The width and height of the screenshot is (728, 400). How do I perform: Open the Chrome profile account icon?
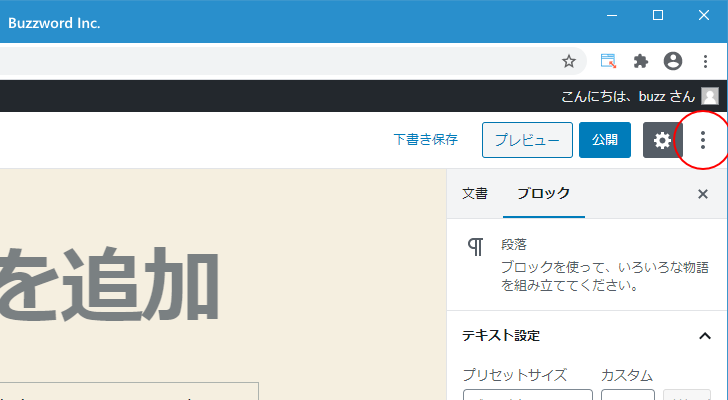pyautogui.click(x=673, y=61)
